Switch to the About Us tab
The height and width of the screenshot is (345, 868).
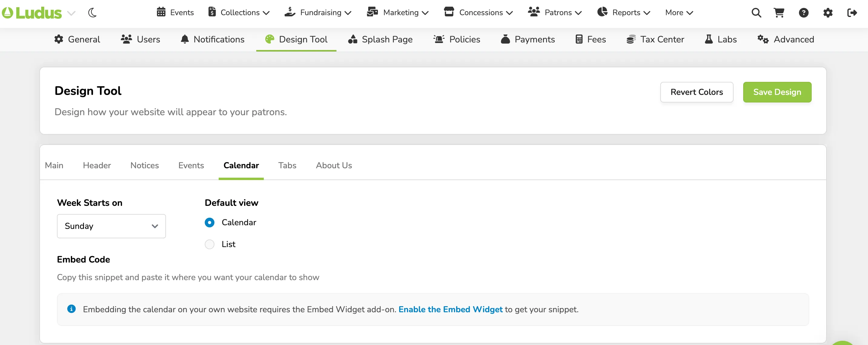(x=333, y=165)
